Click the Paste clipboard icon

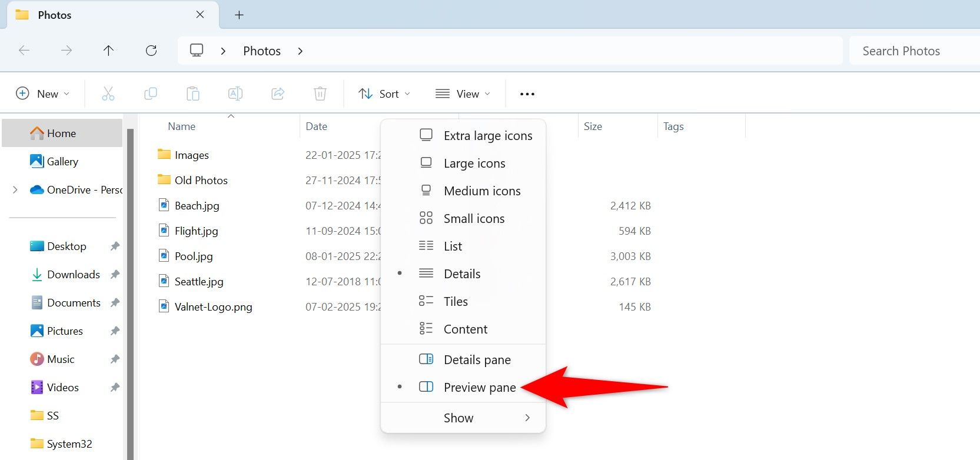(193, 94)
